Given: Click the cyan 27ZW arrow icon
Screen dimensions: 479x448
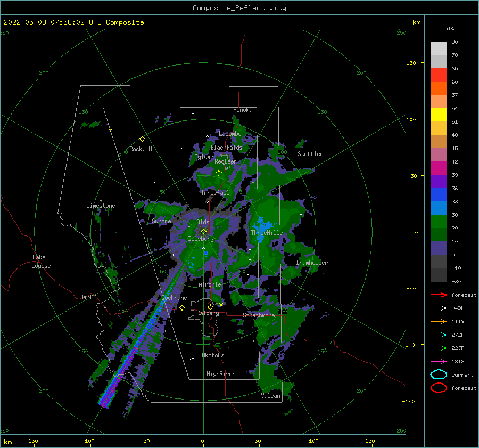Looking at the screenshot, I should pyautogui.click(x=439, y=335).
